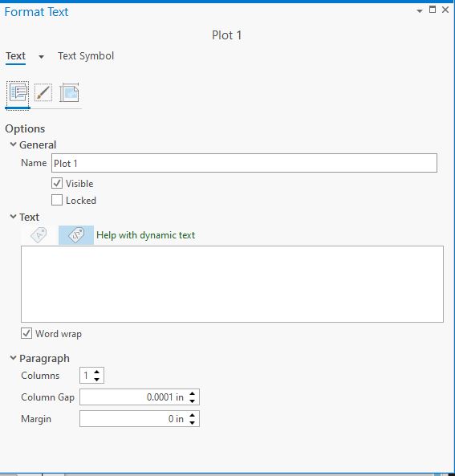Open the Display paintbrush tab icon
This screenshot has height=476, width=455.
click(43, 93)
